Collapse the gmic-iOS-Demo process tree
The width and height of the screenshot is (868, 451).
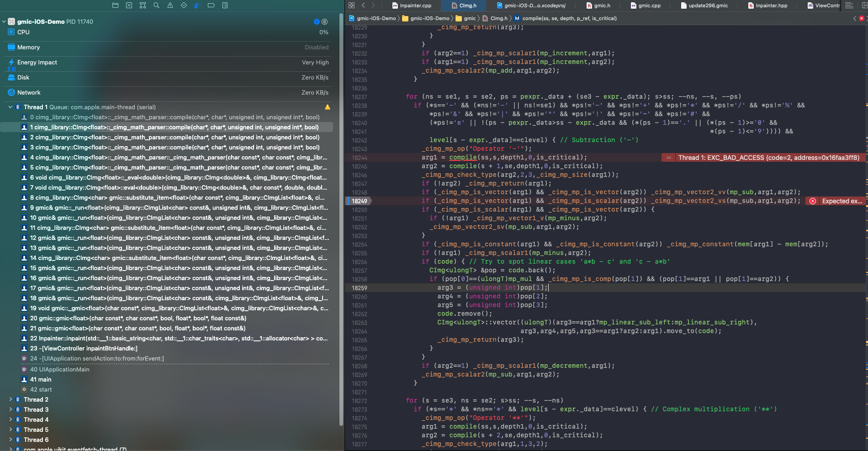click(x=4, y=21)
